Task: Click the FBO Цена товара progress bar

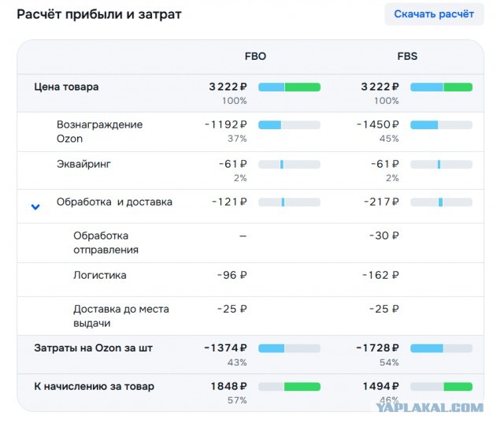Action: 289,87
